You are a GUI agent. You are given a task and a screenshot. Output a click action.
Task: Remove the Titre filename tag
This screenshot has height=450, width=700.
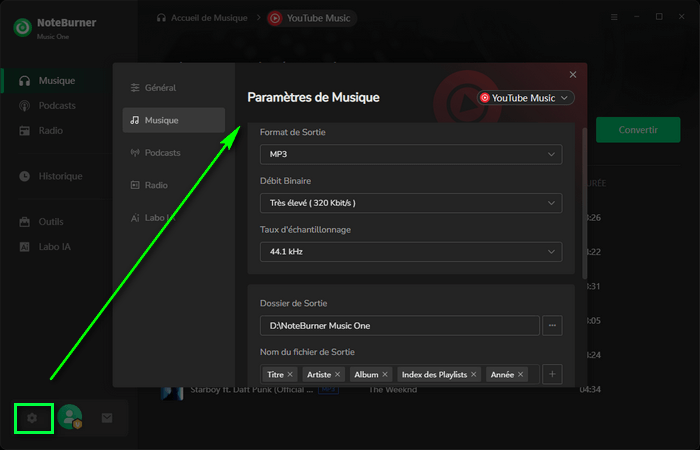point(290,375)
